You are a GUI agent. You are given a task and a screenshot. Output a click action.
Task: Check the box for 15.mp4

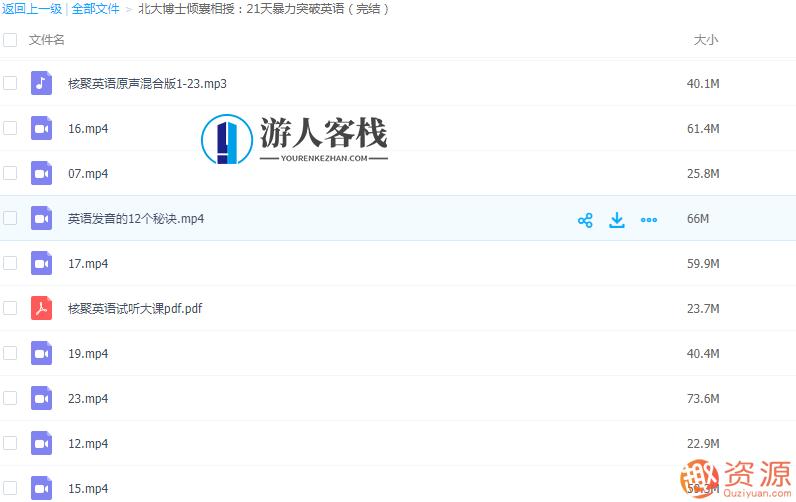pos(10,488)
